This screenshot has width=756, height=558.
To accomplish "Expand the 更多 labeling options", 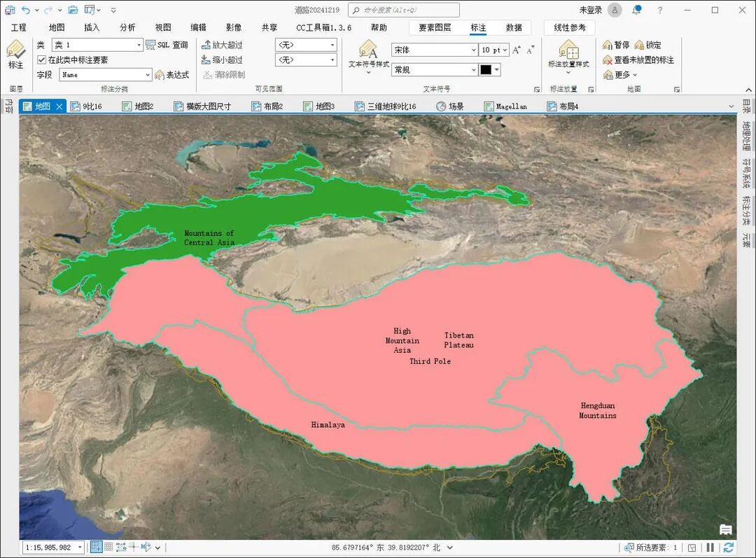I will (x=620, y=75).
